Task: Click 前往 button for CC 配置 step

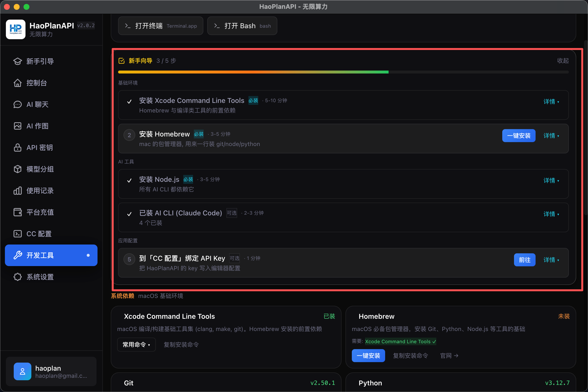Action: (525, 260)
